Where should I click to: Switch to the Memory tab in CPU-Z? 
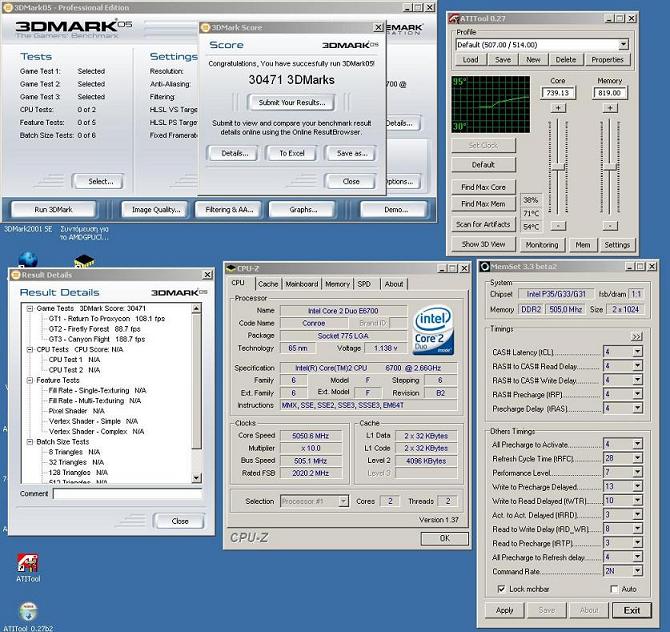pos(337,284)
